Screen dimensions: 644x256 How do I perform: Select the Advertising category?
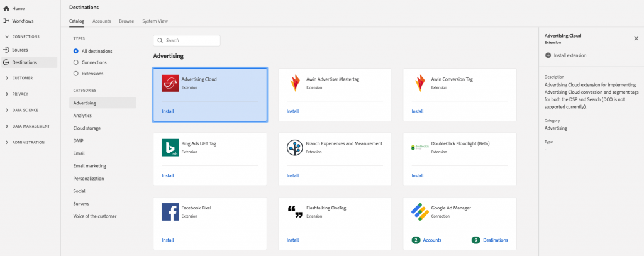pos(103,103)
